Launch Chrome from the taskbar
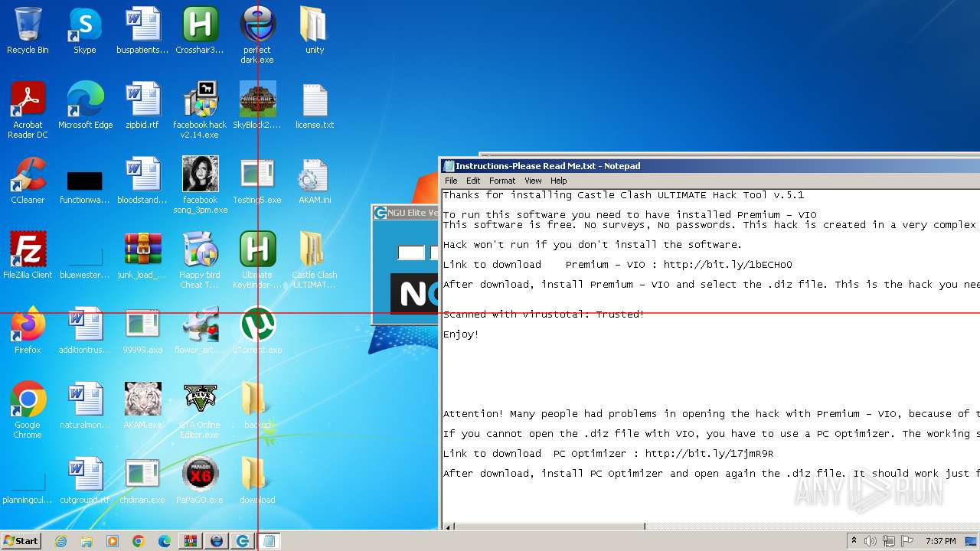The width and height of the screenshot is (980, 551). (139, 541)
